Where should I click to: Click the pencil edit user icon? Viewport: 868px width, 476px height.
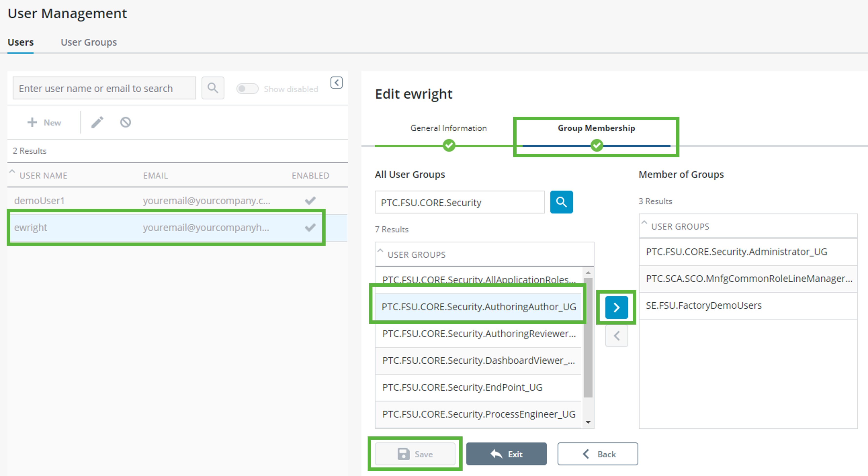97,122
